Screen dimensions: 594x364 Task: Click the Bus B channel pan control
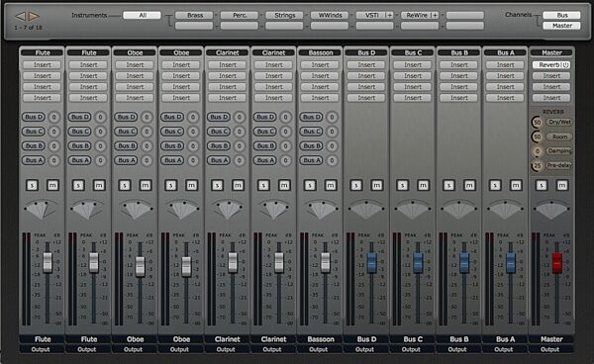click(x=459, y=210)
